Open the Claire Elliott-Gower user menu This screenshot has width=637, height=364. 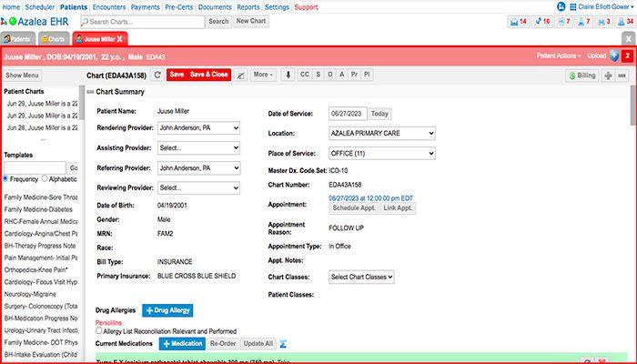(605, 7)
